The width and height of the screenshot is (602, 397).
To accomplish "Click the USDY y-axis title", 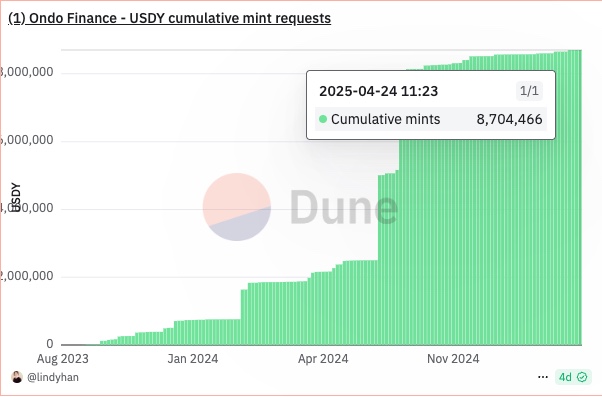I will (x=16, y=197).
